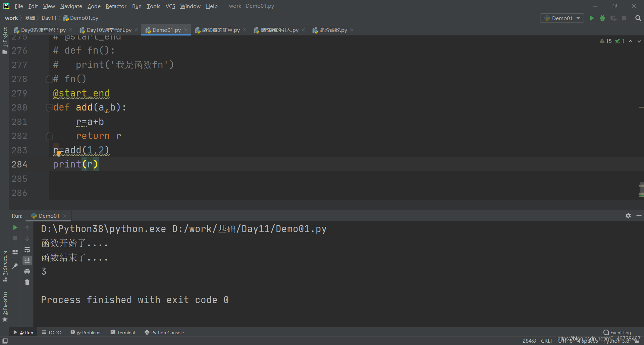Open Search Everywhere magnifier icon
The image size is (644, 345).
tap(638, 18)
